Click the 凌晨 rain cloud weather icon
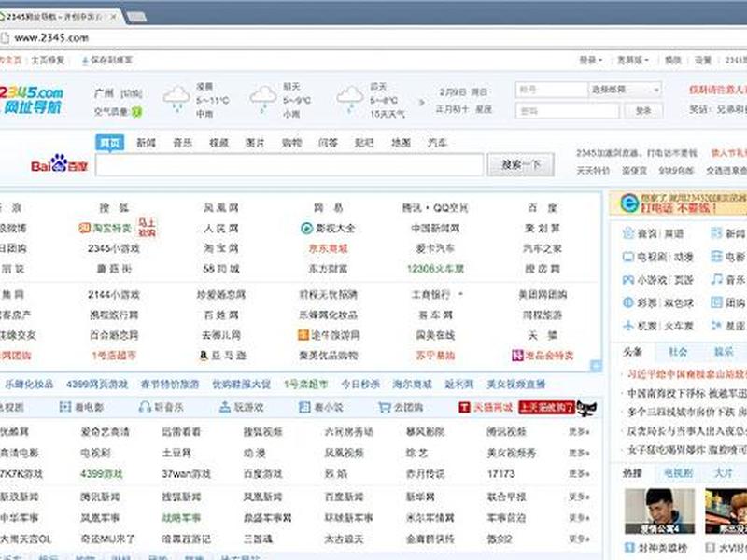 [x=176, y=98]
